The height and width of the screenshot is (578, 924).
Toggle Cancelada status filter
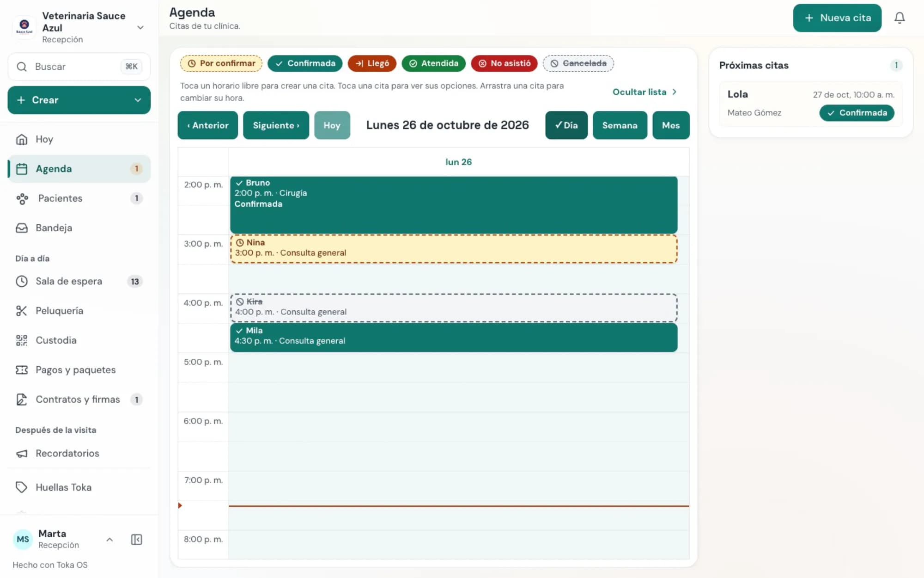[x=578, y=63]
